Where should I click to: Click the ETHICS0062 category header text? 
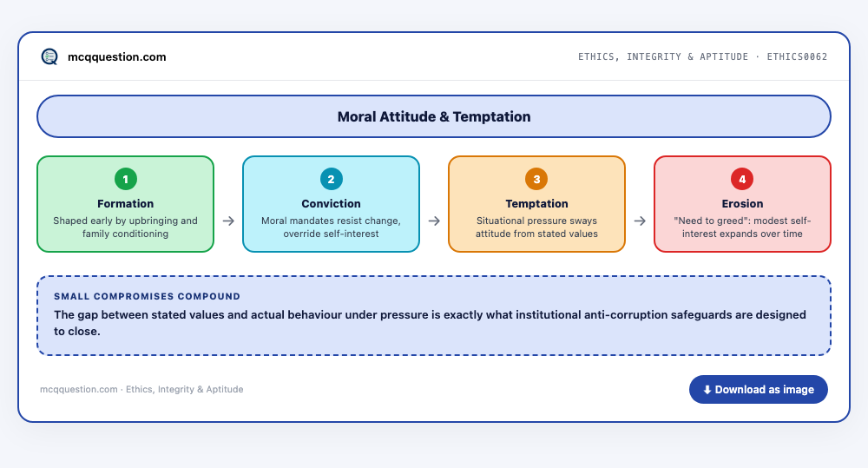pyautogui.click(x=702, y=56)
